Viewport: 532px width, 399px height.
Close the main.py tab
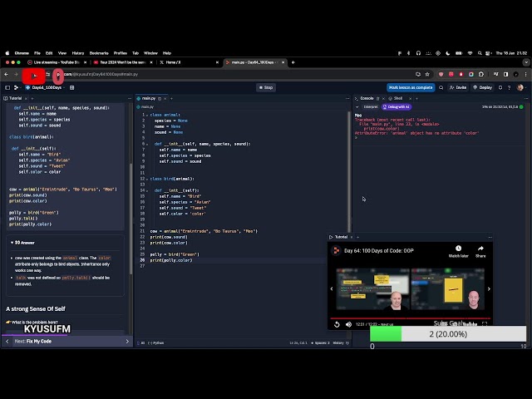click(x=165, y=99)
